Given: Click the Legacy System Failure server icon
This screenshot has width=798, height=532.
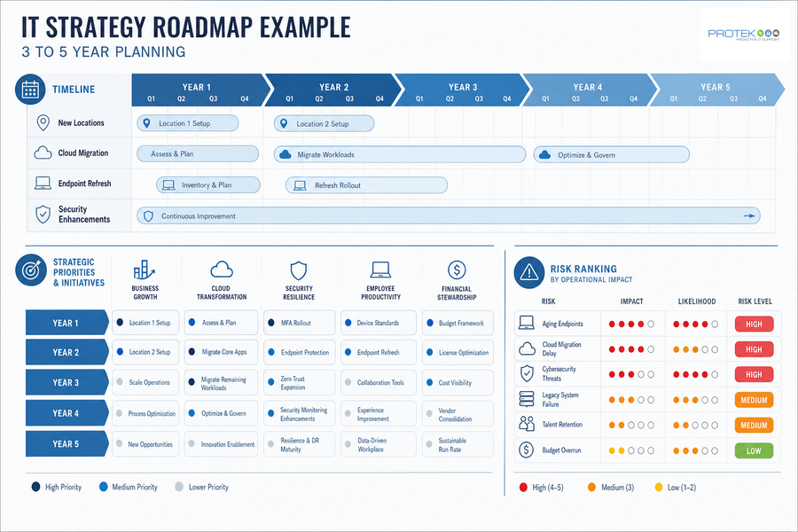Looking at the screenshot, I should pos(527,399).
